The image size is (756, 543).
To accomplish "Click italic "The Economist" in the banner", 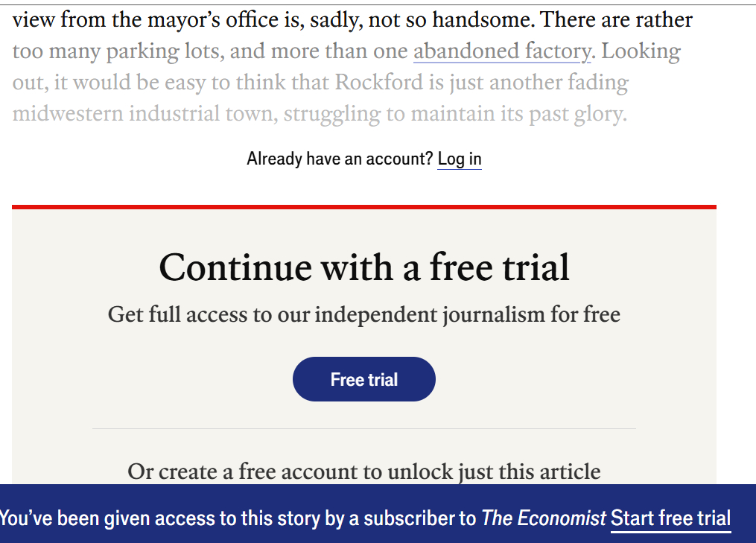I will (x=544, y=518).
